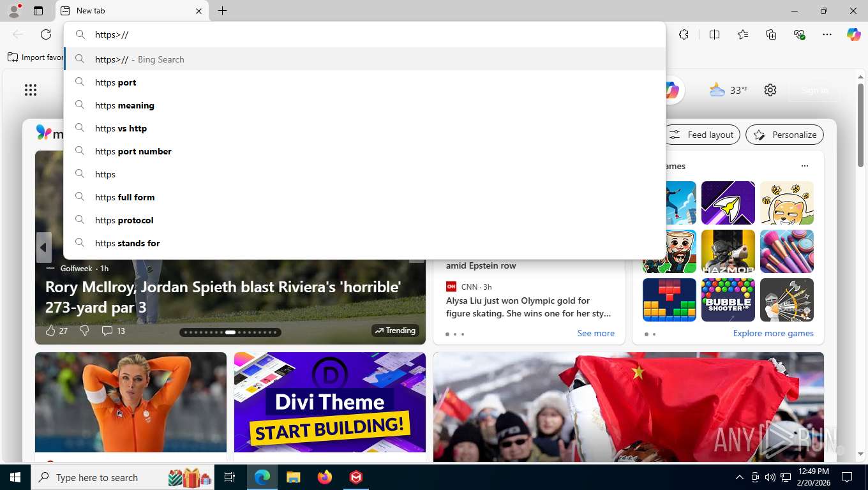Open the red hexagon taskbar app
Image resolution: width=868 pixels, height=490 pixels.
(x=356, y=477)
